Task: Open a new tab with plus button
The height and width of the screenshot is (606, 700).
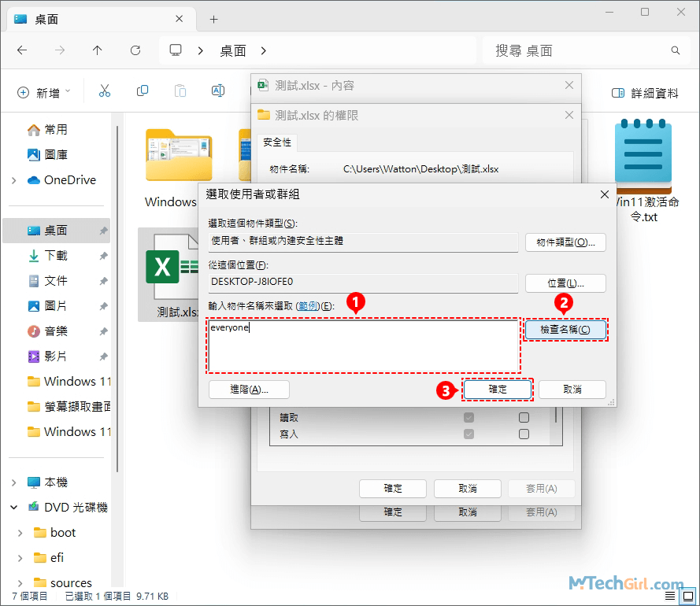Action: [x=213, y=19]
